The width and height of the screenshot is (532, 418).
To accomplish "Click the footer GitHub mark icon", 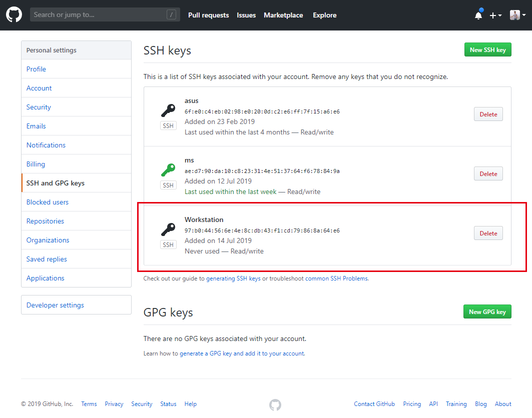I will pos(275,404).
